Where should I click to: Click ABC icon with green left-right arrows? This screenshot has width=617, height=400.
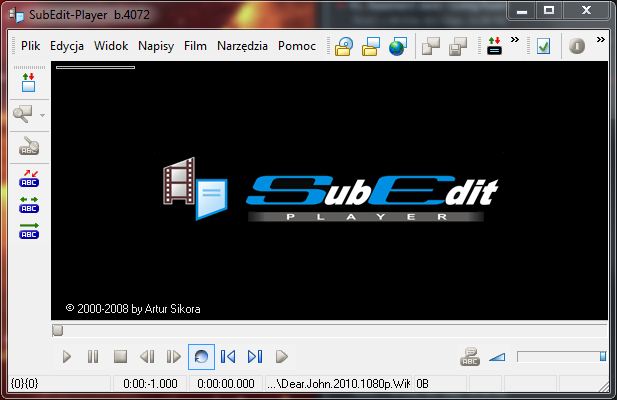pyautogui.click(x=29, y=205)
